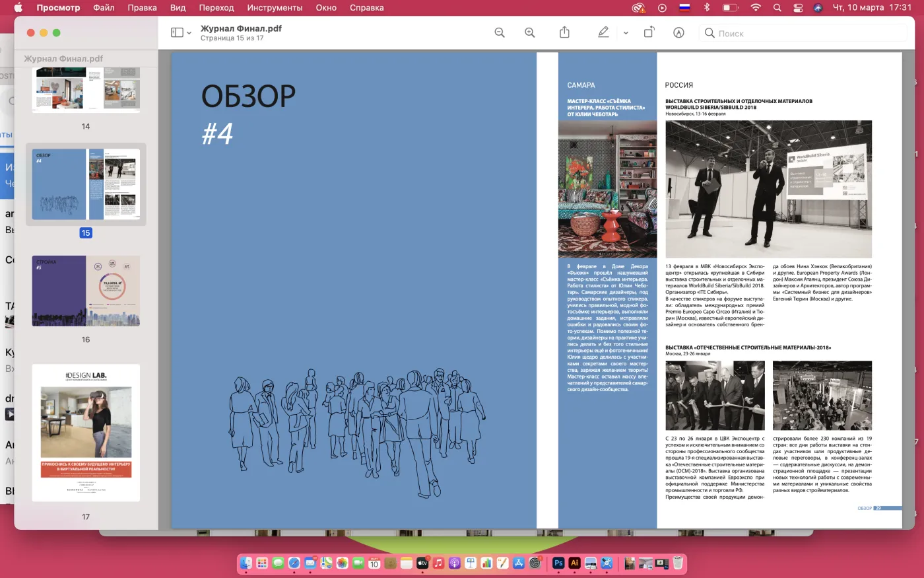Open the Инструменты menu

[275, 8]
